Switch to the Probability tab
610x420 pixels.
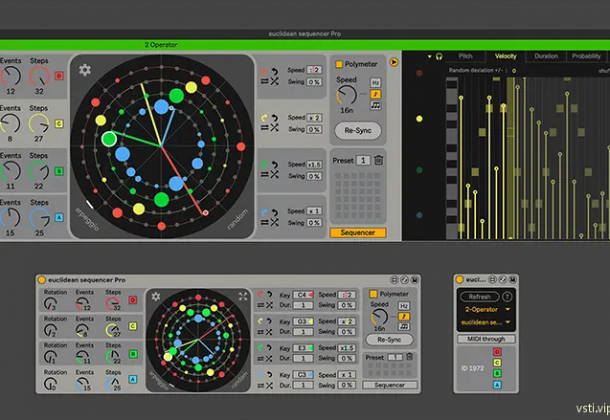[x=586, y=56]
